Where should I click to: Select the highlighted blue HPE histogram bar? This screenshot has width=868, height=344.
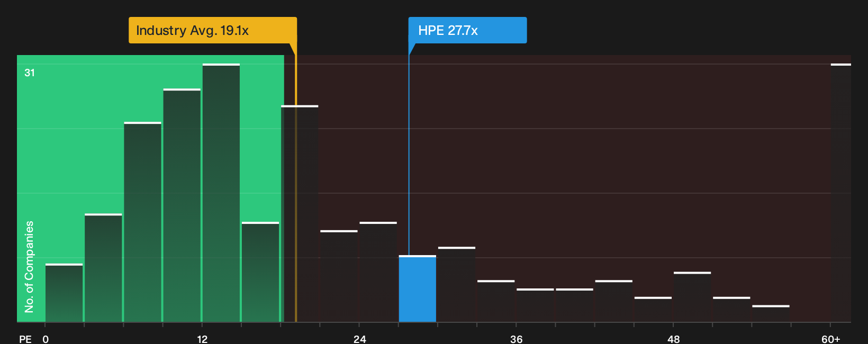pos(418,289)
